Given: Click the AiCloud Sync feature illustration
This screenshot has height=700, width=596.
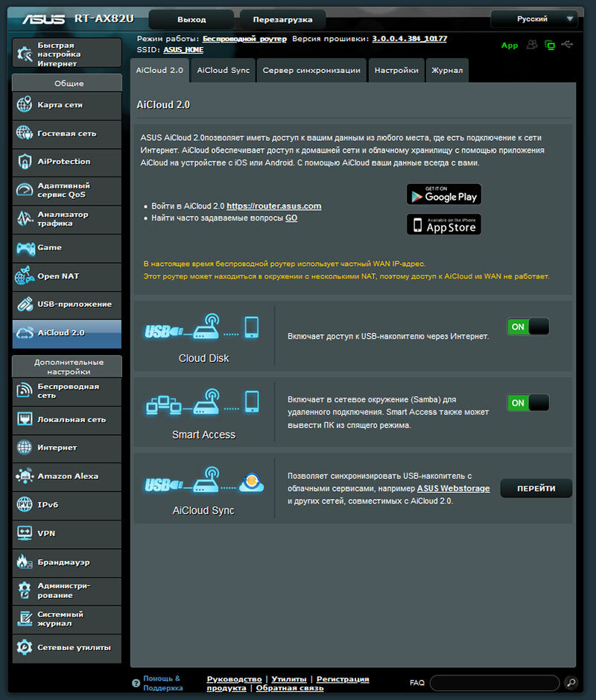Looking at the screenshot, I should tap(204, 481).
